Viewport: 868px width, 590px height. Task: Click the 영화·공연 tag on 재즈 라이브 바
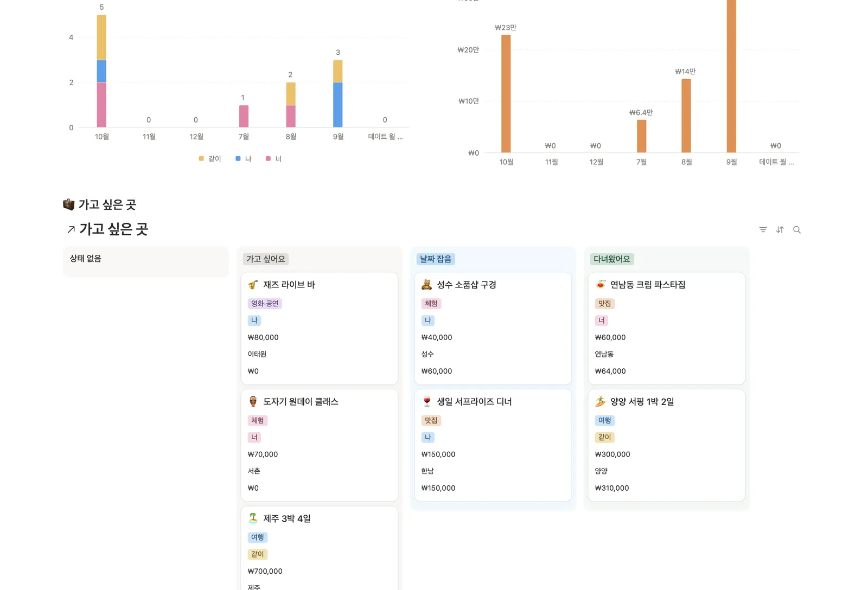point(265,304)
